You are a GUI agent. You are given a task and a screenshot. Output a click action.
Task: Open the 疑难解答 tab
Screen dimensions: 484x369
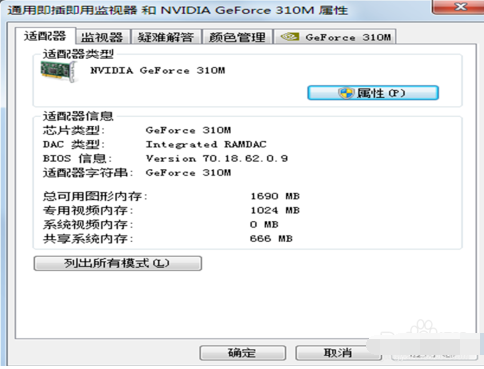[166, 37]
